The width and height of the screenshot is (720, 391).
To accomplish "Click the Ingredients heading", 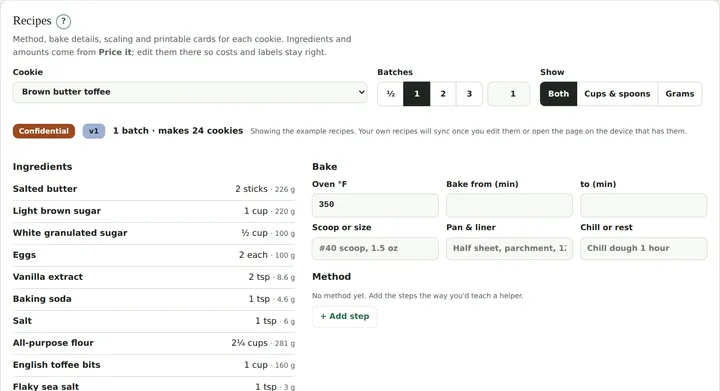I will coord(42,167).
